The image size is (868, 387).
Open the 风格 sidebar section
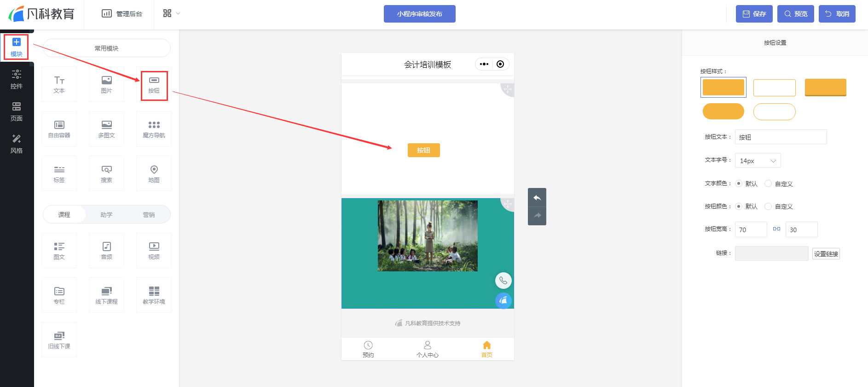point(17,144)
